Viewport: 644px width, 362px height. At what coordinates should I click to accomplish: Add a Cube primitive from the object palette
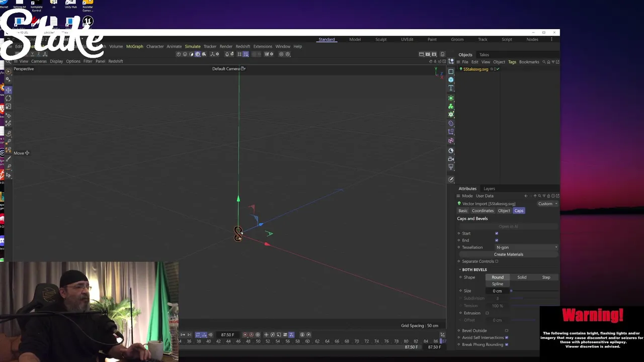click(x=451, y=80)
